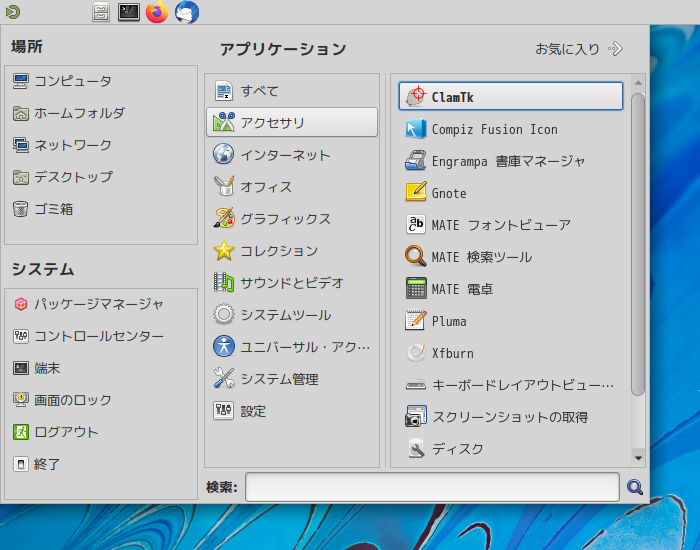This screenshot has height=550, width=700.
Task: Click the 検索 text field
Action: click(432, 487)
